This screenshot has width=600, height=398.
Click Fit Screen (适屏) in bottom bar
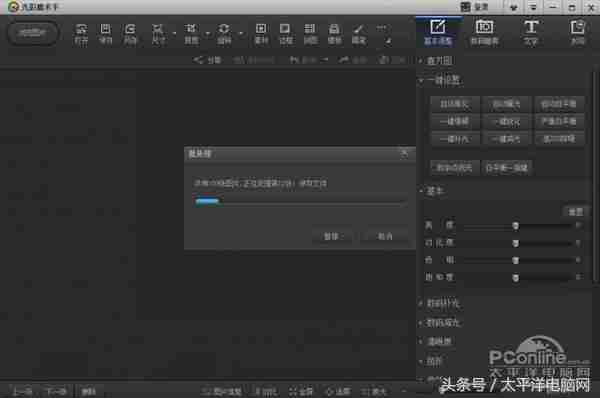coord(338,391)
